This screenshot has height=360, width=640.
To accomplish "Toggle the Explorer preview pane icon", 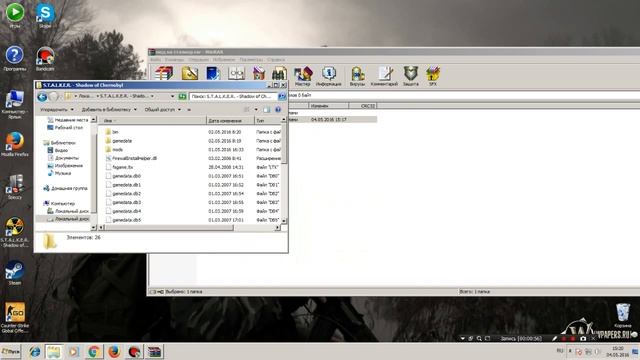I will tap(267, 109).
